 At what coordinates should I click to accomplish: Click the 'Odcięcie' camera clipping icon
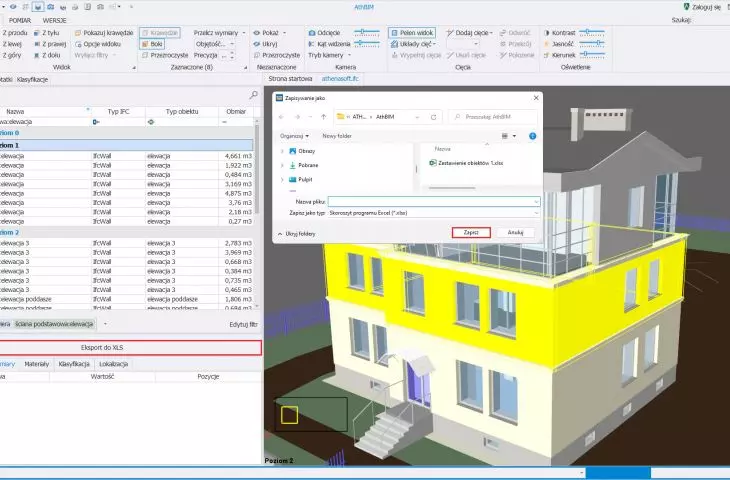point(312,33)
